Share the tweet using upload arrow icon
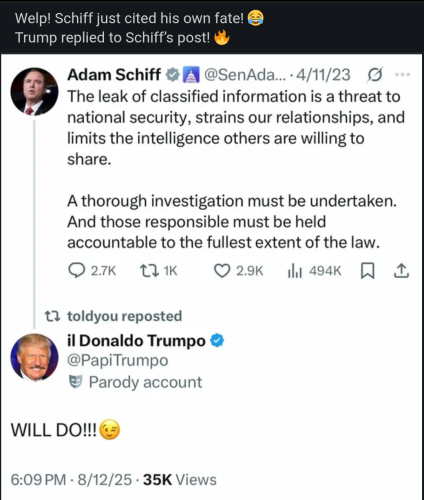The width and height of the screenshot is (424, 500). point(401,271)
